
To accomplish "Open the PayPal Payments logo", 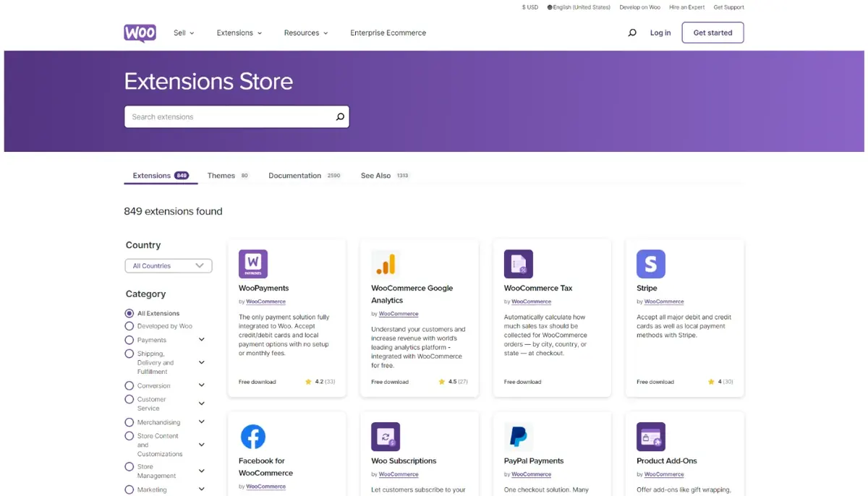I will point(519,437).
